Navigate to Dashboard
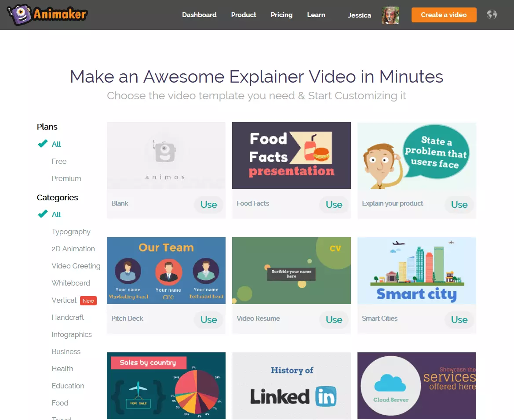This screenshot has height=420, width=514. [199, 15]
